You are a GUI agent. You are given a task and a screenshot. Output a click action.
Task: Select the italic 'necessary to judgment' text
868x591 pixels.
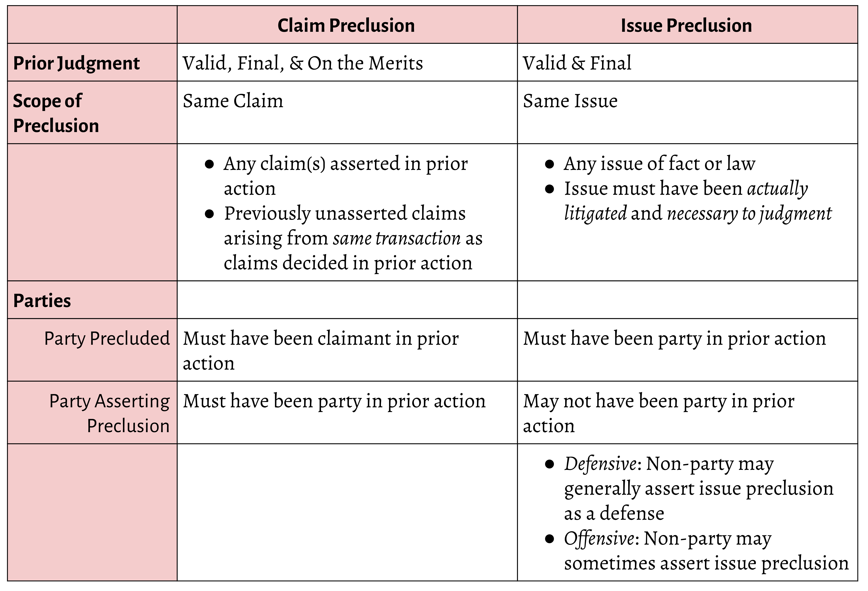[749, 213]
